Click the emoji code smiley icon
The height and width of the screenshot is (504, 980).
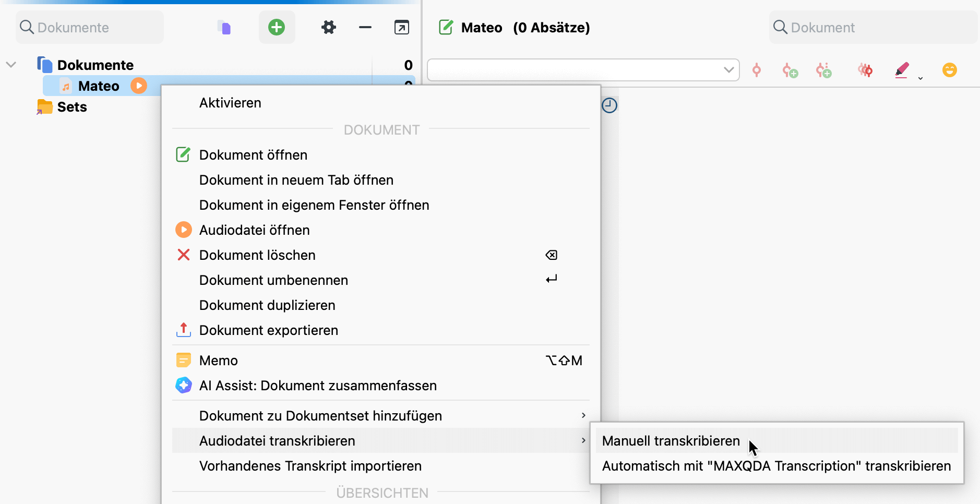coord(949,70)
